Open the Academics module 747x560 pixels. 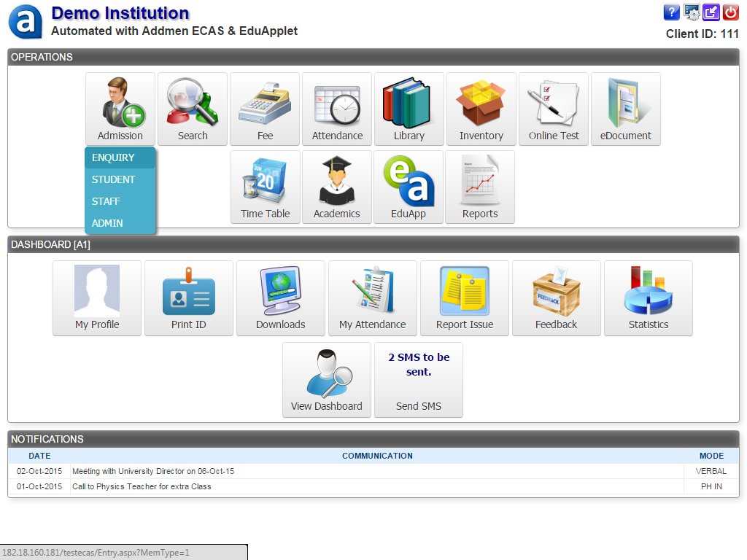pyautogui.click(x=336, y=186)
